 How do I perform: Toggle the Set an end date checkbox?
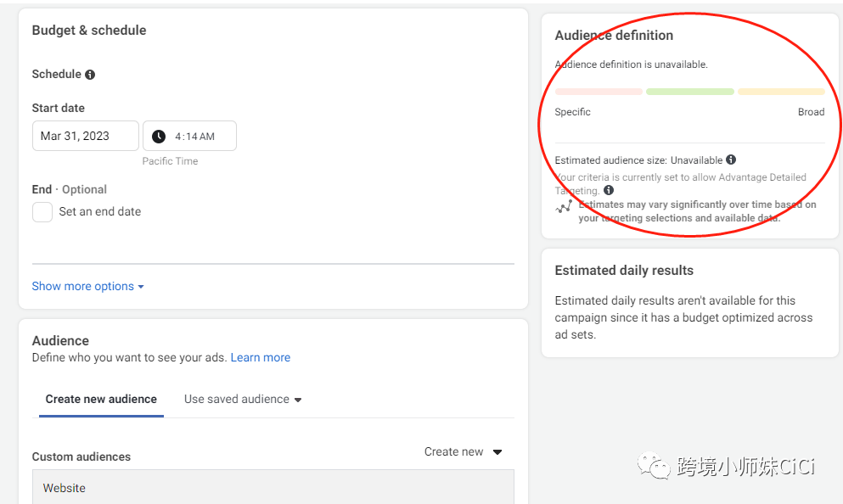pyautogui.click(x=42, y=212)
